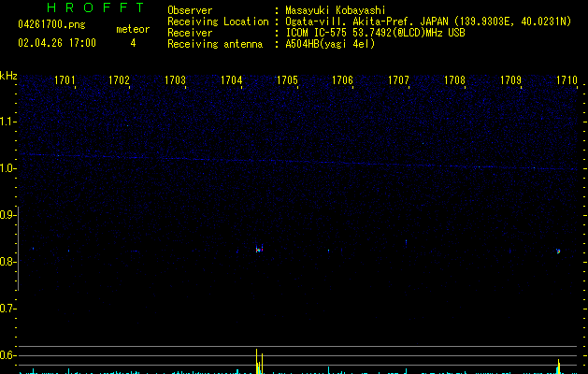The height and width of the screenshot is (374, 588).
Task: Select the Ogata-vill. Akita-Pref. location text
Action: tap(428, 22)
